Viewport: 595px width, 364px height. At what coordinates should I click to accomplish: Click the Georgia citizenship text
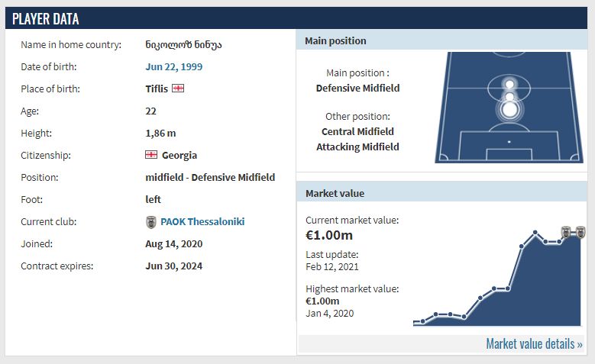click(179, 155)
